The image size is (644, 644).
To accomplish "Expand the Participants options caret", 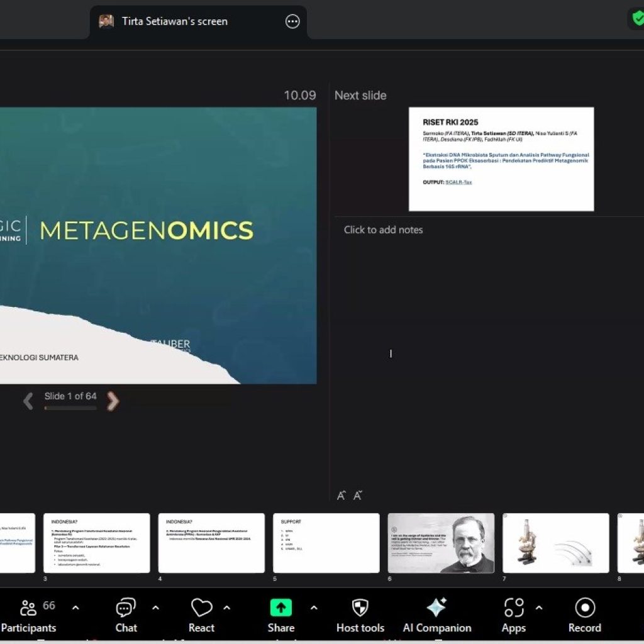I will click(75, 608).
